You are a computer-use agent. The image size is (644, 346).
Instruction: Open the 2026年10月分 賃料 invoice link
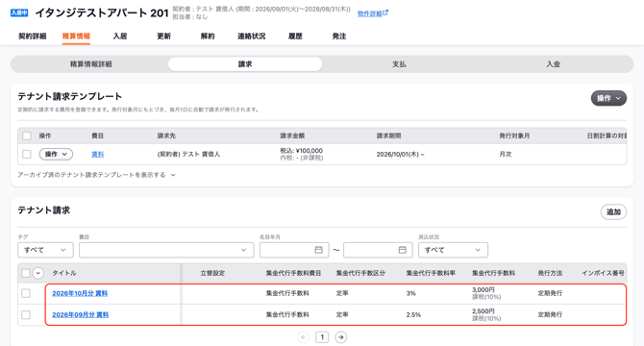point(80,293)
